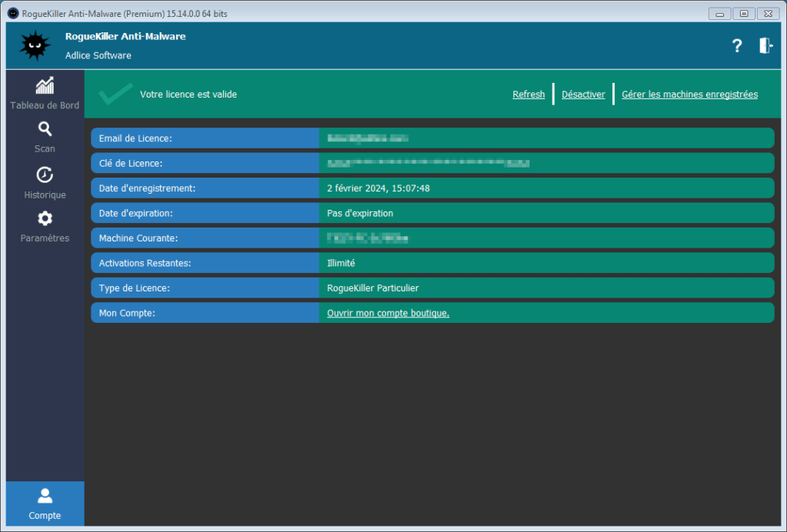This screenshot has height=532, width=787.
Task: Click the Illimité activations restantes value
Action: (x=341, y=263)
